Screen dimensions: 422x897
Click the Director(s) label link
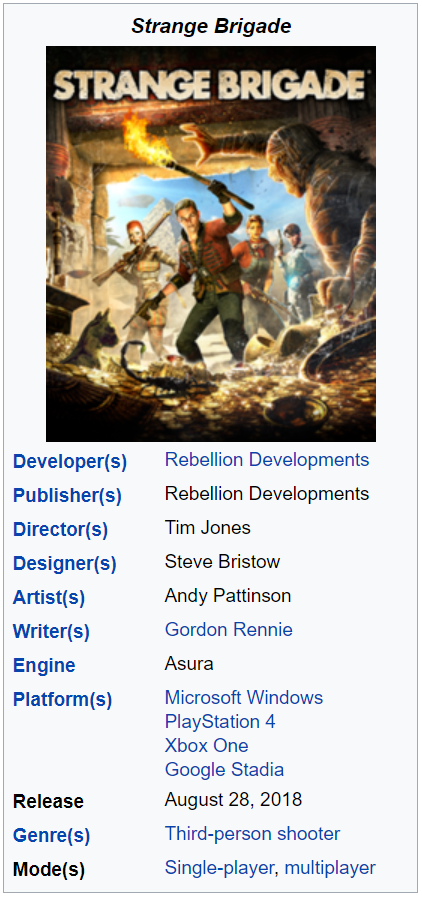(60, 530)
